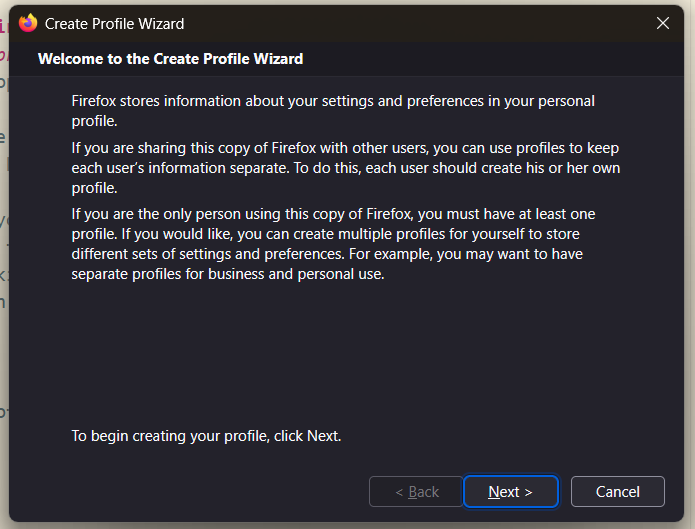Click the Next button

[x=510, y=491]
